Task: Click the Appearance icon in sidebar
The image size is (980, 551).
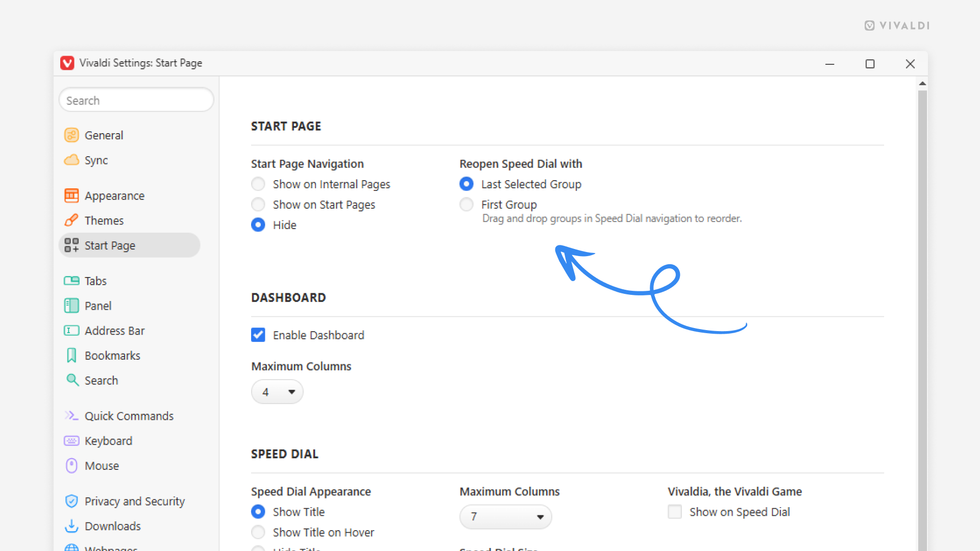Action: pos(71,195)
